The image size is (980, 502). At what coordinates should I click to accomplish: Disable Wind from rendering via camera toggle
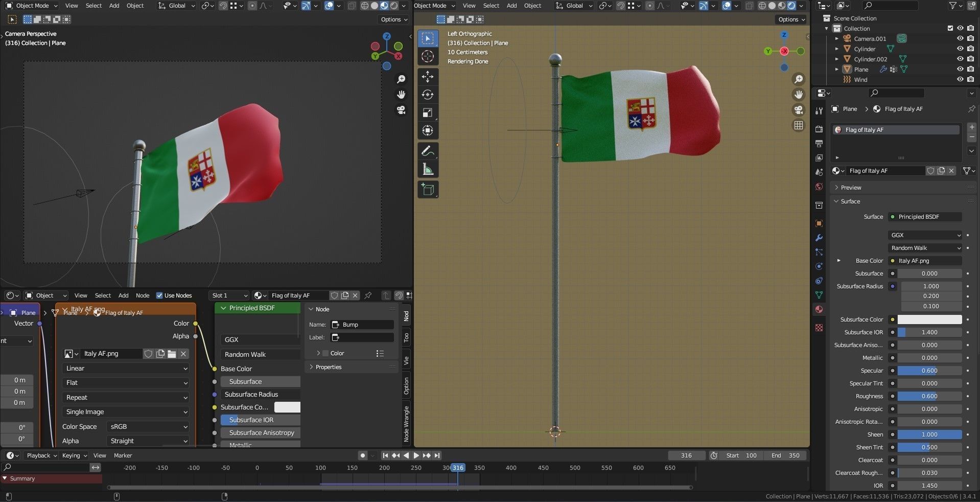pos(970,79)
